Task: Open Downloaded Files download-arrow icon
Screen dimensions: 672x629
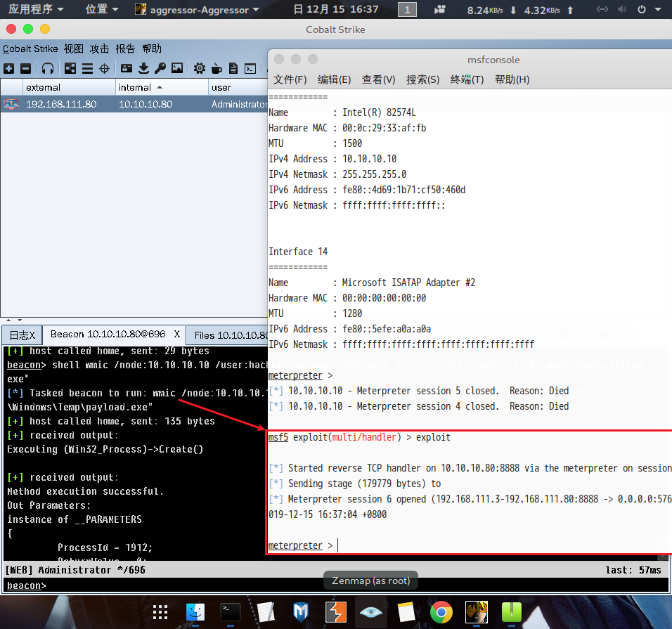Action: [143, 68]
